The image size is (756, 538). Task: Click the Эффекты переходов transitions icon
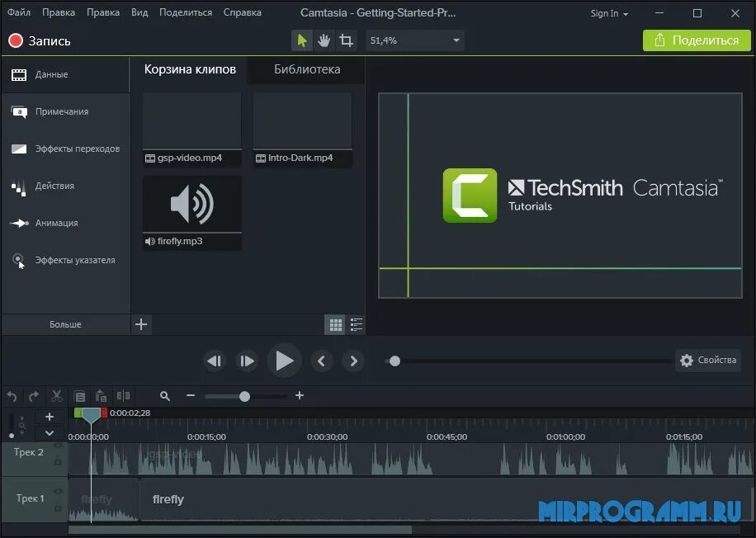(x=19, y=149)
